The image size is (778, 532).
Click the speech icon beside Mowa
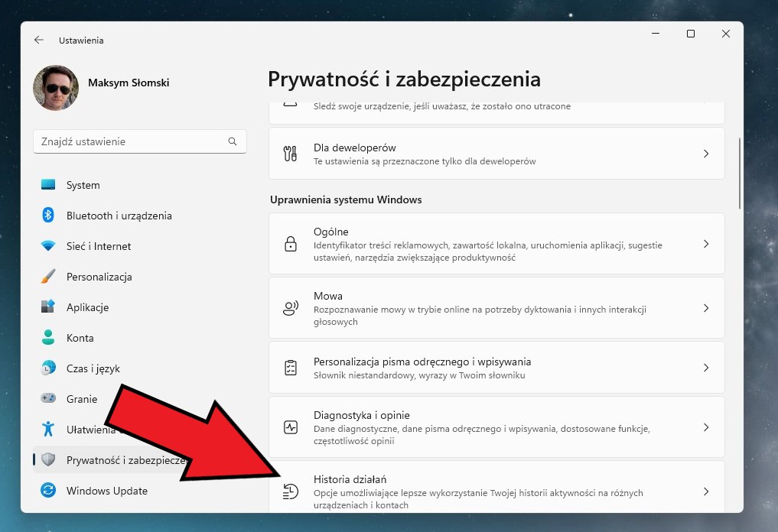[x=290, y=308]
